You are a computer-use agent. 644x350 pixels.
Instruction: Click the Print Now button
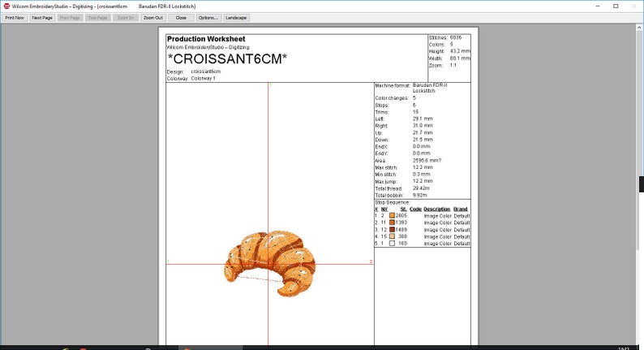(x=15, y=18)
